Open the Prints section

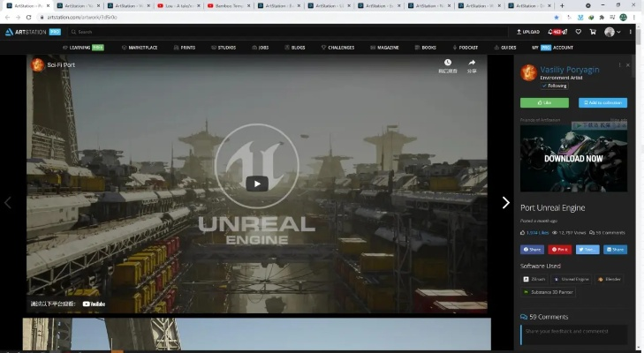point(185,47)
